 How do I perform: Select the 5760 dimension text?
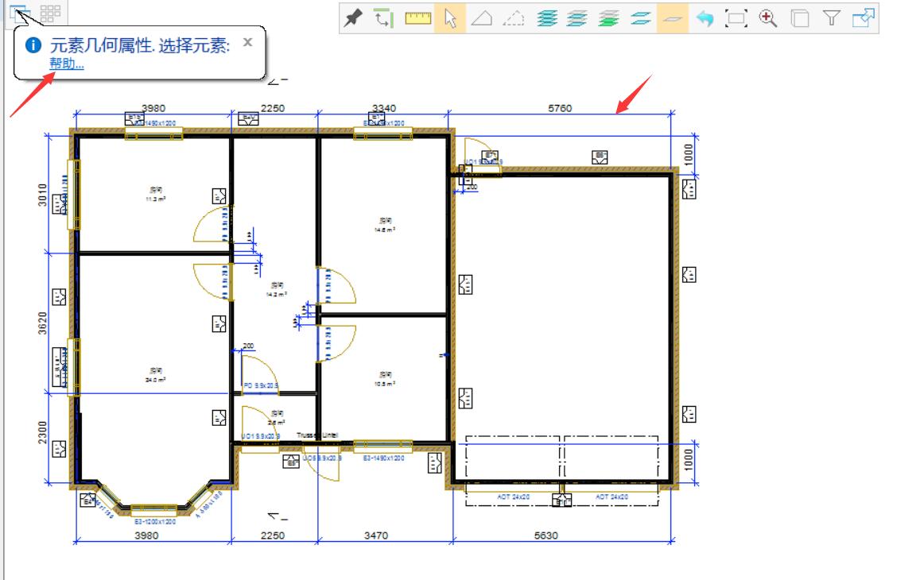(560, 108)
